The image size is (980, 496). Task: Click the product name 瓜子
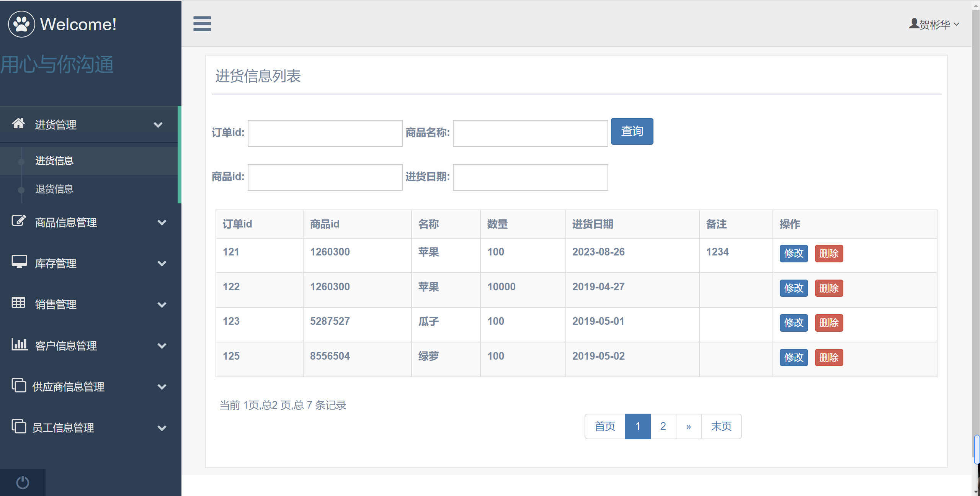click(428, 321)
